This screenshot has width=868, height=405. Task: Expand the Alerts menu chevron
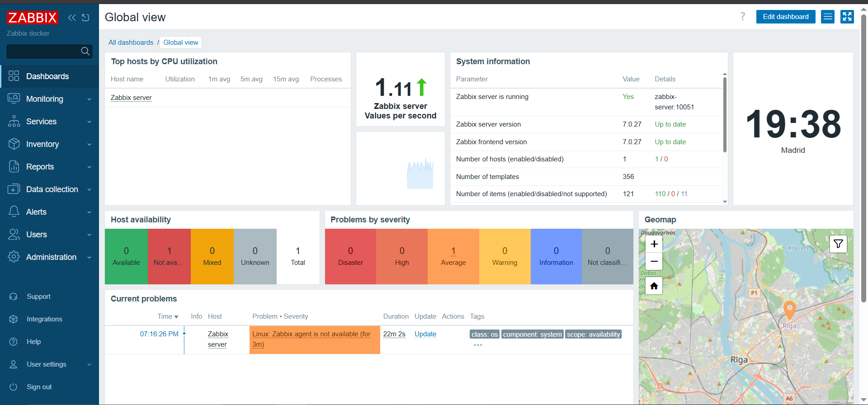pyautogui.click(x=90, y=212)
